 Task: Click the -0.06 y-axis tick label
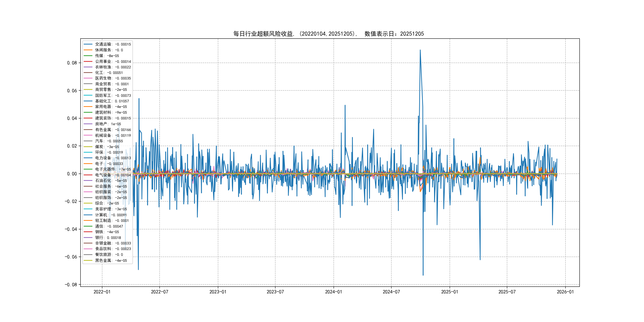point(71,257)
